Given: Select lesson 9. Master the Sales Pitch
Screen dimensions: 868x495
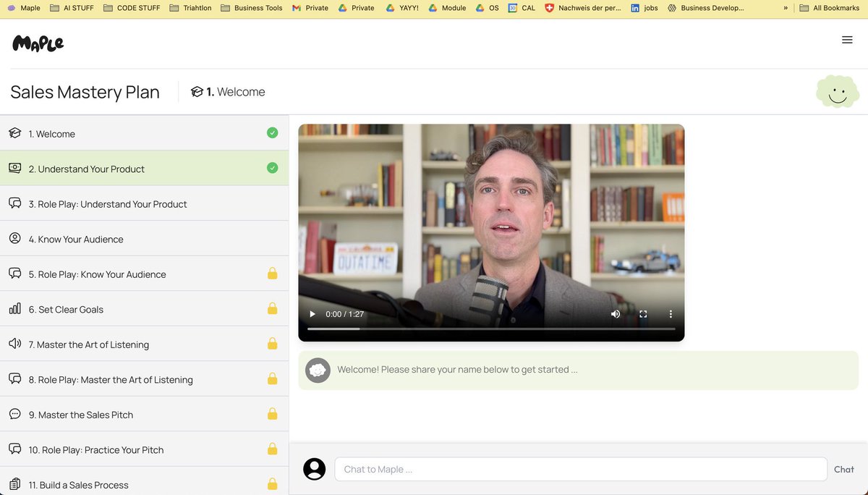Looking at the screenshot, I should point(144,414).
